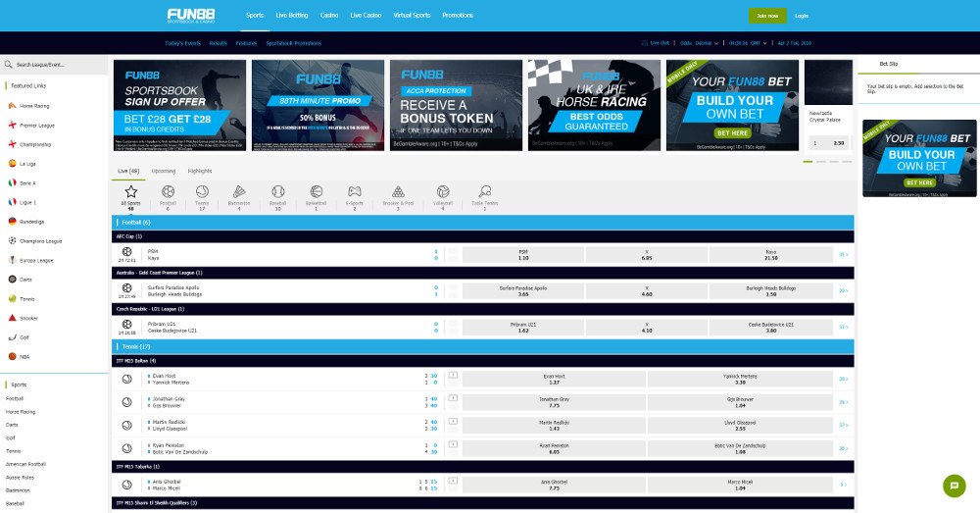Click the Search League/Event input field

coord(54,65)
